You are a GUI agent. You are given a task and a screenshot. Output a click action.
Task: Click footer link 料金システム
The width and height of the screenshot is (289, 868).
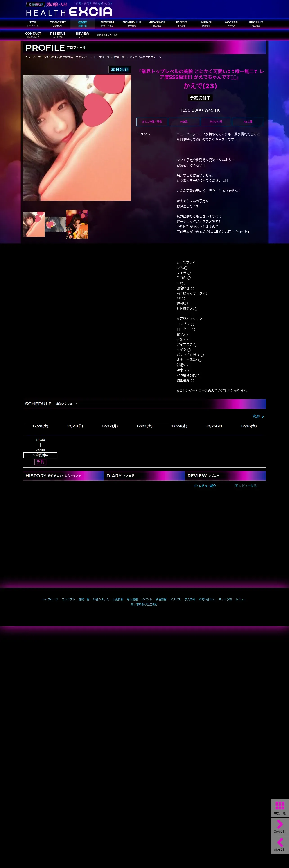click(x=101, y=599)
